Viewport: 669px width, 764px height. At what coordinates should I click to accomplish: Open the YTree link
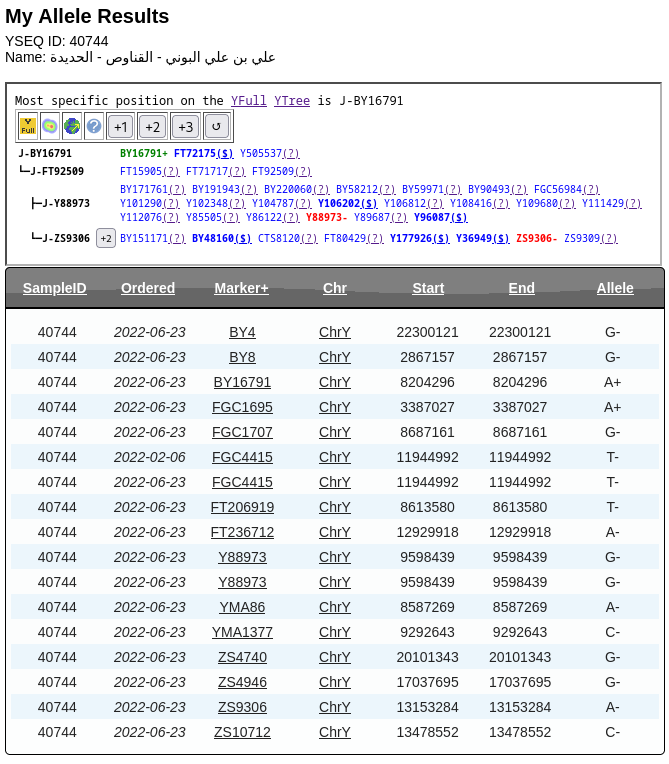tap(292, 101)
